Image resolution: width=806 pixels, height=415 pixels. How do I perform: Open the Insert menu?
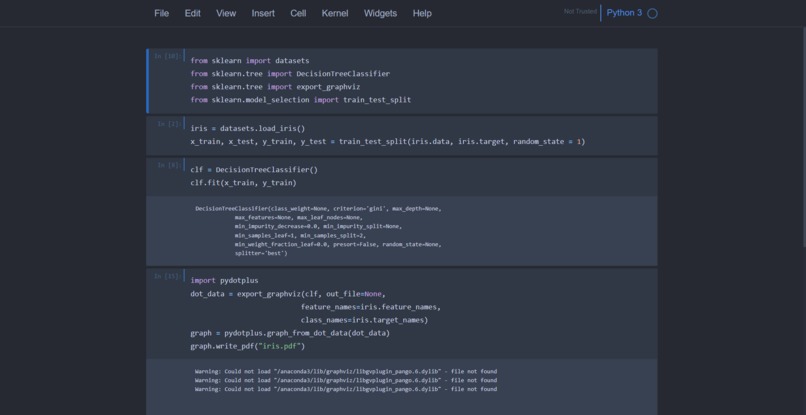point(263,13)
